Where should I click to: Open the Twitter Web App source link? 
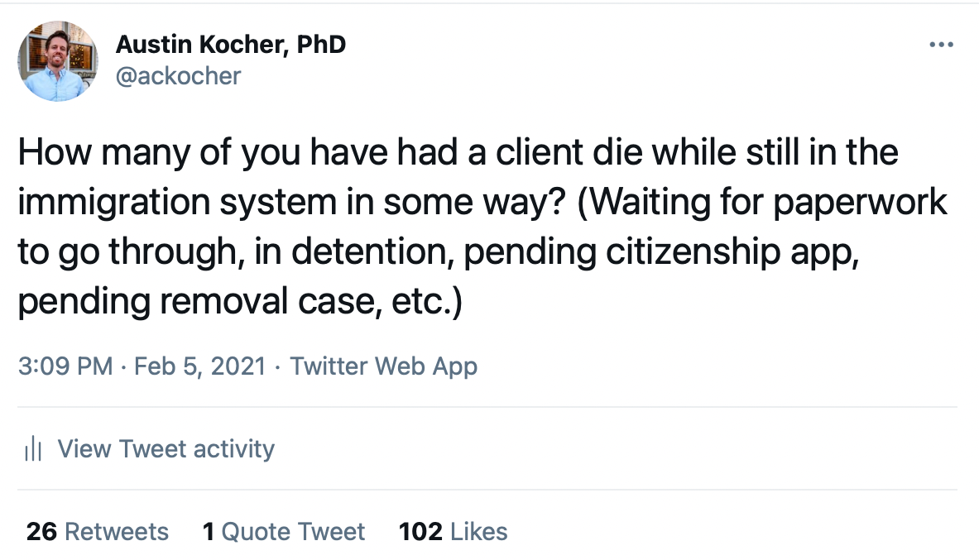point(383,366)
